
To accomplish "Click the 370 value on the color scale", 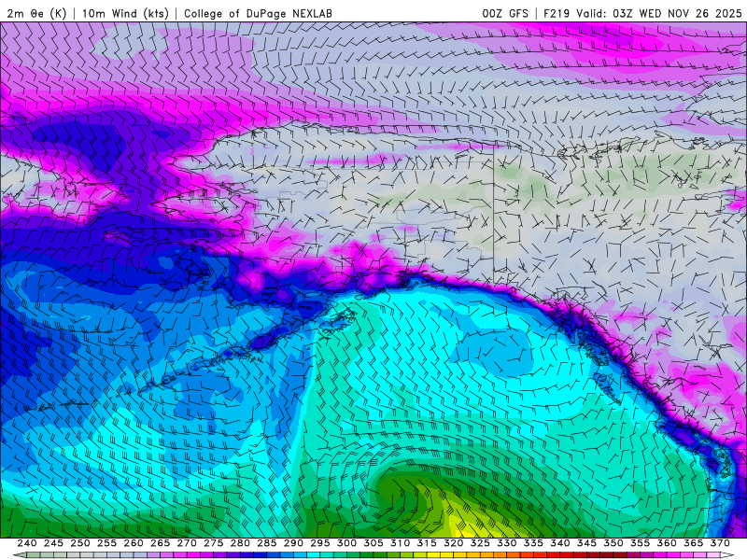I will [x=720, y=543].
